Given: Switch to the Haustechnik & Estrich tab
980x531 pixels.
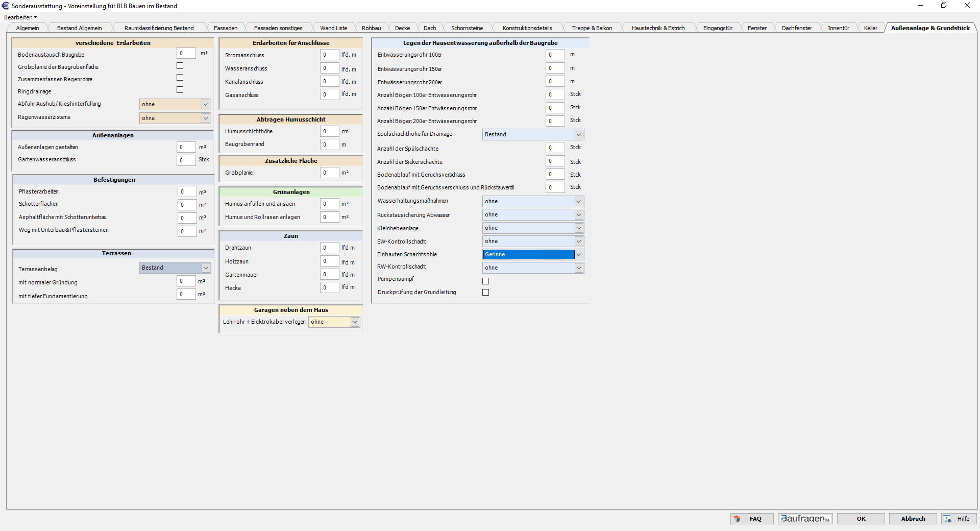Looking at the screenshot, I should coord(657,28).
